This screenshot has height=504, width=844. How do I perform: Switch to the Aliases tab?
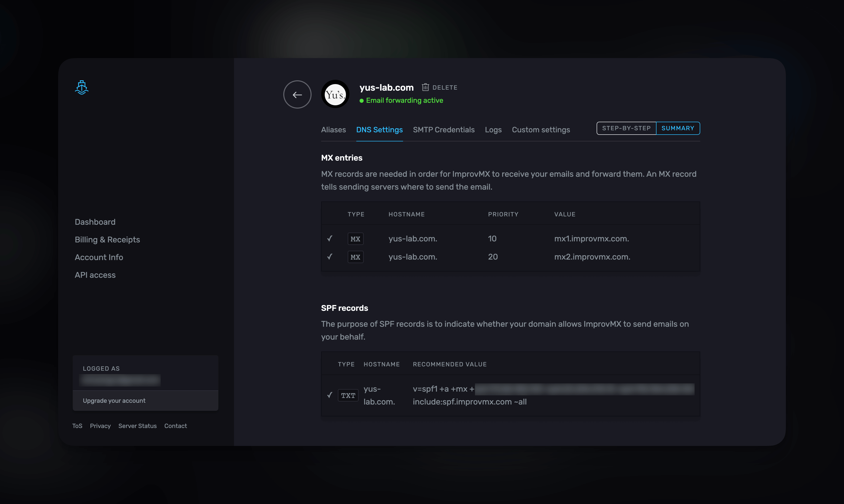click(333, 130)
